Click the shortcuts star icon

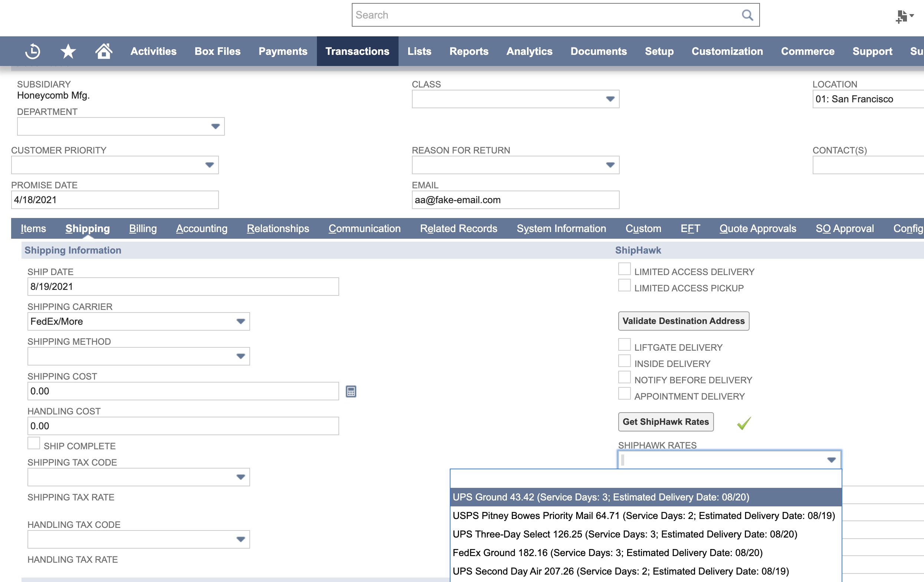coord(68,51)
